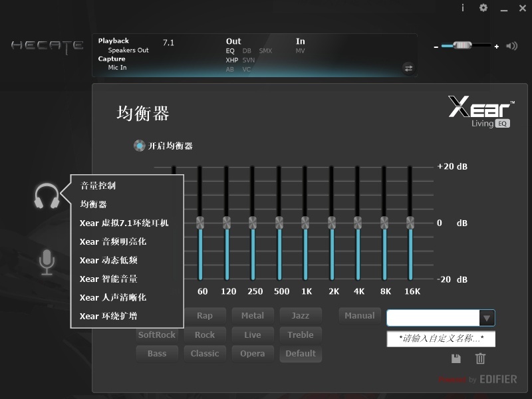The width and height of the screenshot is (532, 399).
Task: Click the Manual preset button
Action: (360, 316)
